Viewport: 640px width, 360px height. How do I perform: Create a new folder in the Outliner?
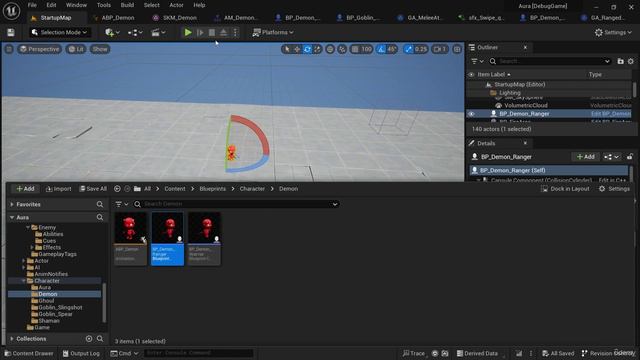coord(620,61)
